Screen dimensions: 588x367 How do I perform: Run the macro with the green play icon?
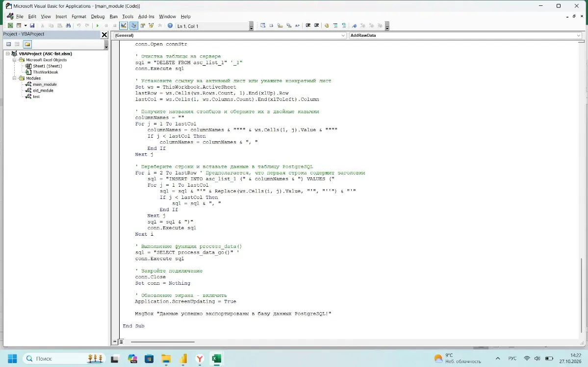[98, 25]
